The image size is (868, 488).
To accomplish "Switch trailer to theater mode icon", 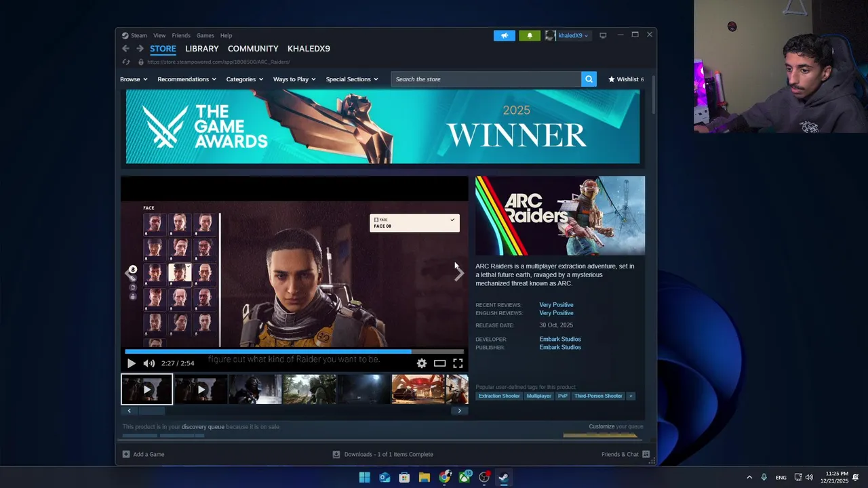I will point(439,363).
